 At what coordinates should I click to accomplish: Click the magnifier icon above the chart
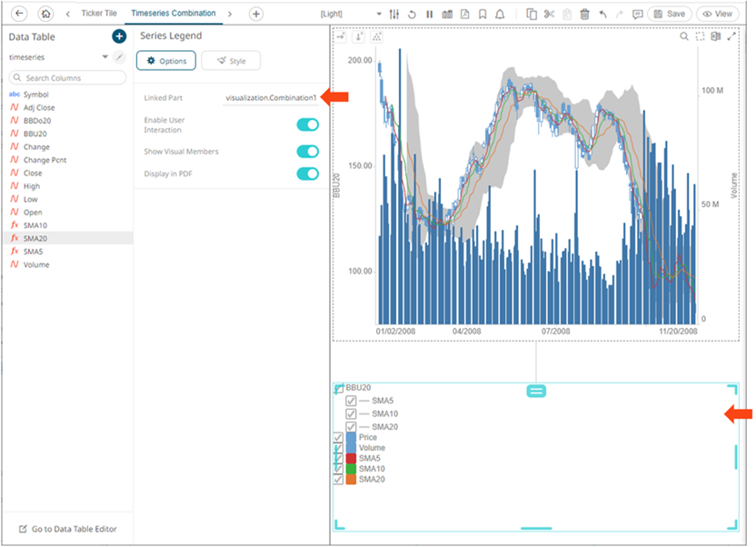tap(684, 36)
